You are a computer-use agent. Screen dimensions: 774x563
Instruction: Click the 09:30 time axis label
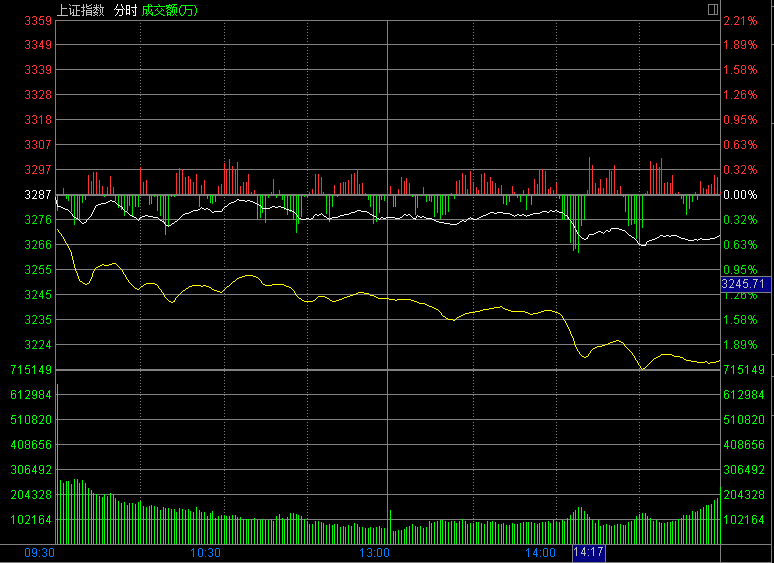click(39, 553)
